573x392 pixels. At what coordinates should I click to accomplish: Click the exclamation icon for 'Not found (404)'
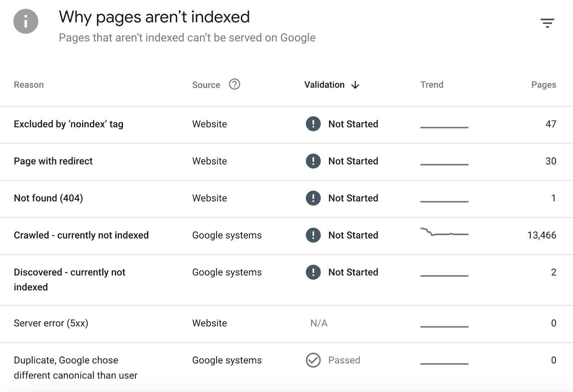pos(313,198)
